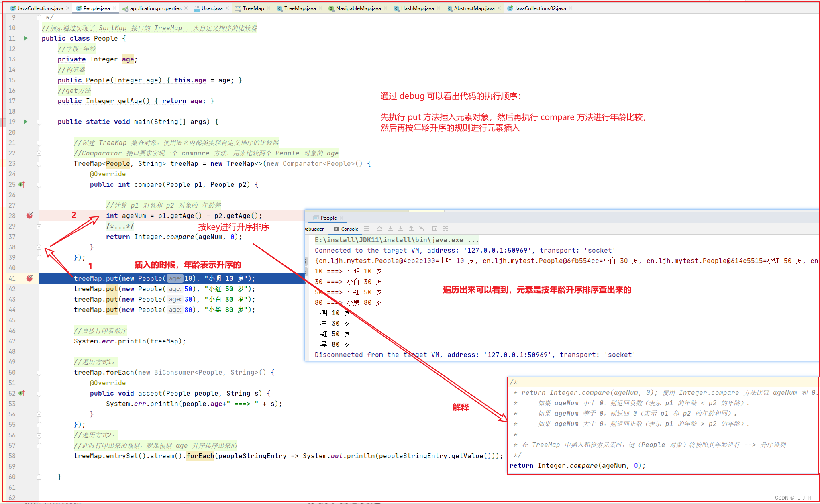
Task: Toggle the breakpoint on line 41
Action: pyautogui.click(x=29, y=278)
